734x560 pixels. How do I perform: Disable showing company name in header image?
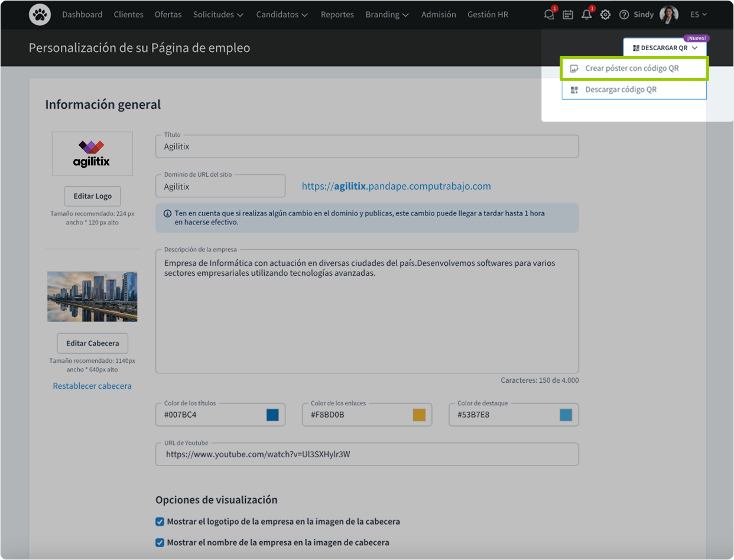click(x=160, y=542)
